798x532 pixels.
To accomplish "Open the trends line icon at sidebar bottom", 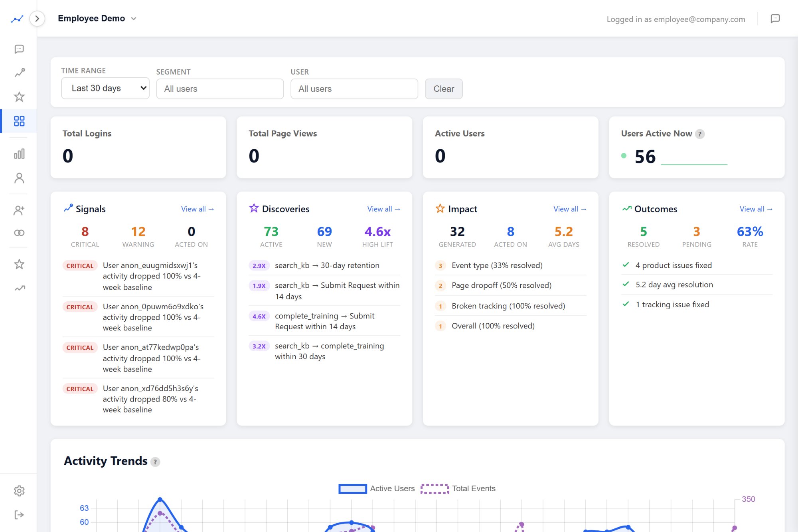I will (x=19, y=287).
